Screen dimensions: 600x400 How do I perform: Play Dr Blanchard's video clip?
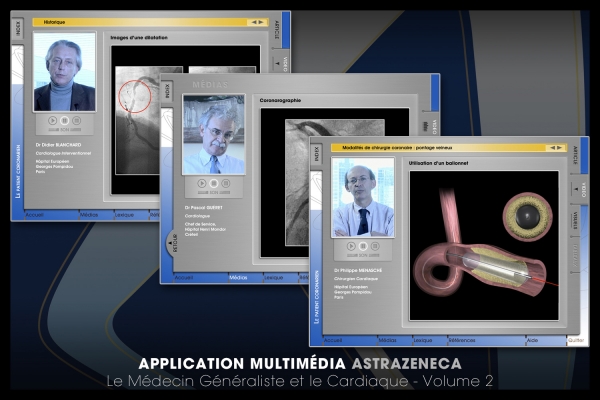point(52,120)
